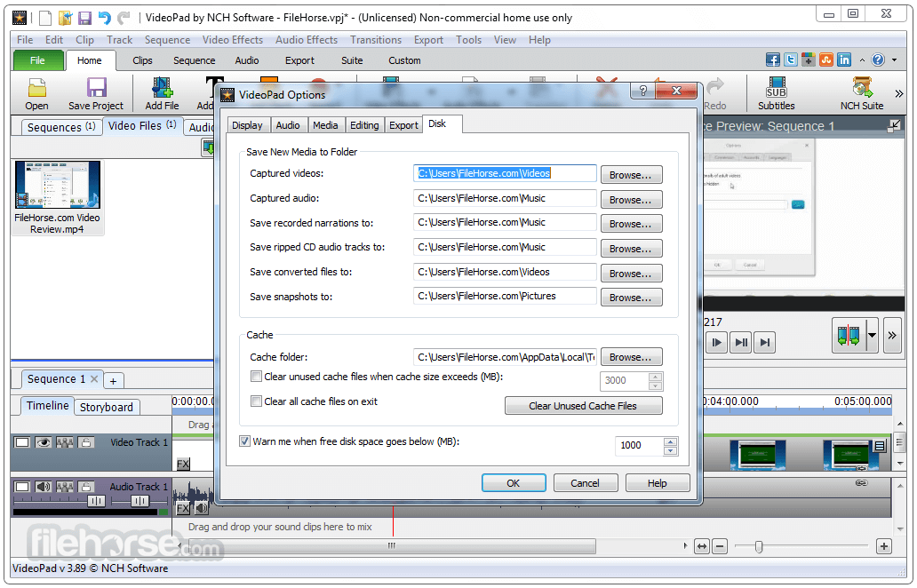The image size is (917, 588).
Task: Click the new project icon in title bar
Action: point(45,18)
